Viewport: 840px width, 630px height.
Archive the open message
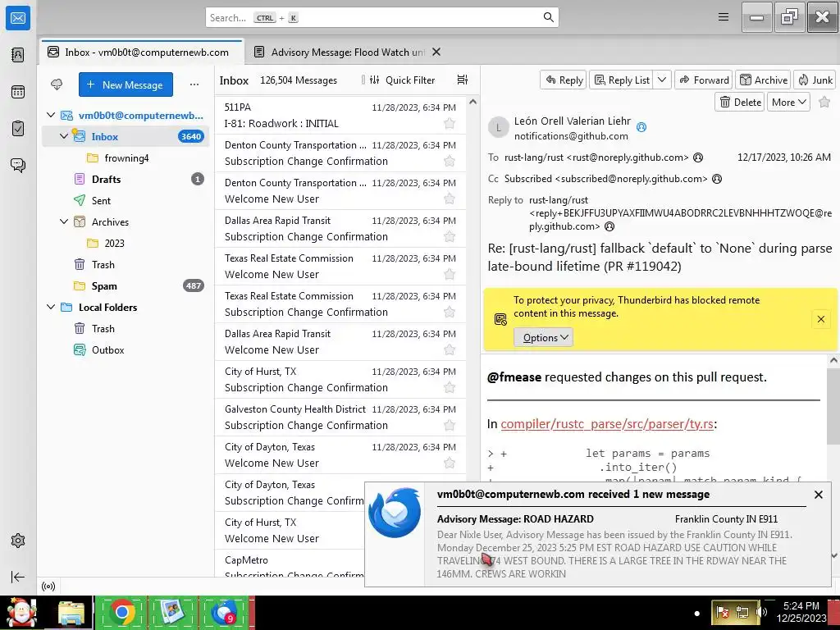click(x=764, y=80)
